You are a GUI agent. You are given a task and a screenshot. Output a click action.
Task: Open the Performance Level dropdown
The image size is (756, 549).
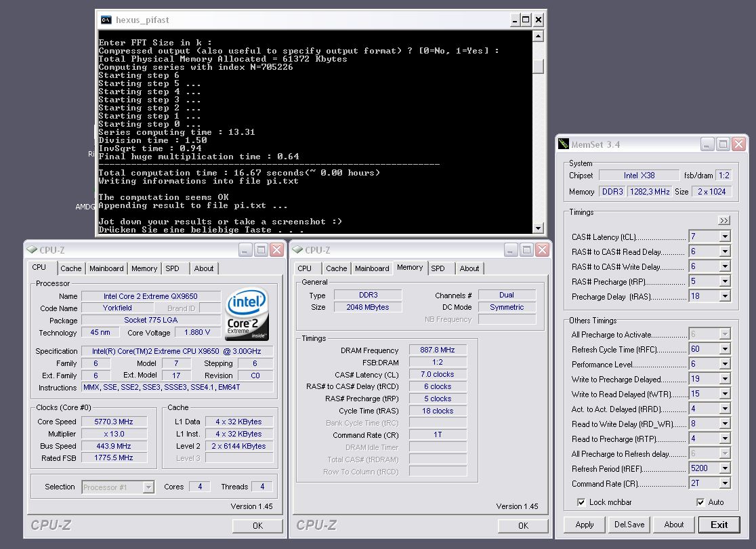click(725, 364)
